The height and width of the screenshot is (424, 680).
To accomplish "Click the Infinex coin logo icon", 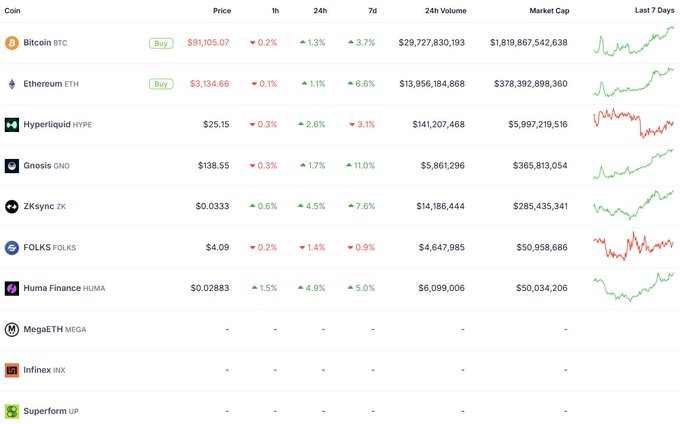I will [12, 370].
